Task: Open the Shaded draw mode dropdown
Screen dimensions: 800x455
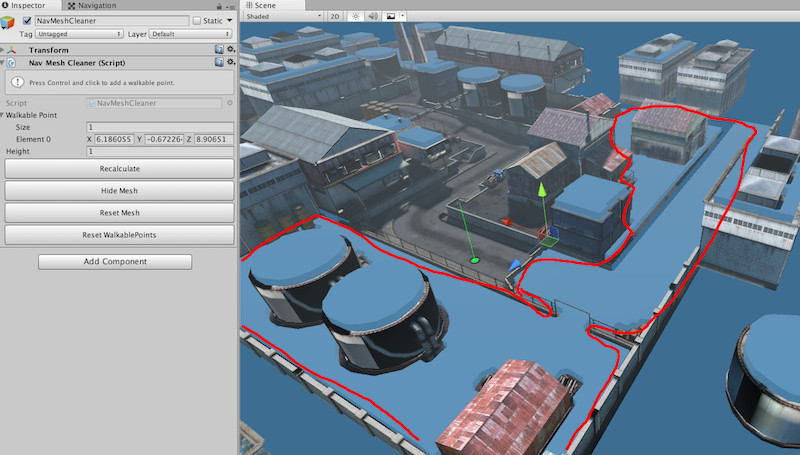Action: [284, 16]
